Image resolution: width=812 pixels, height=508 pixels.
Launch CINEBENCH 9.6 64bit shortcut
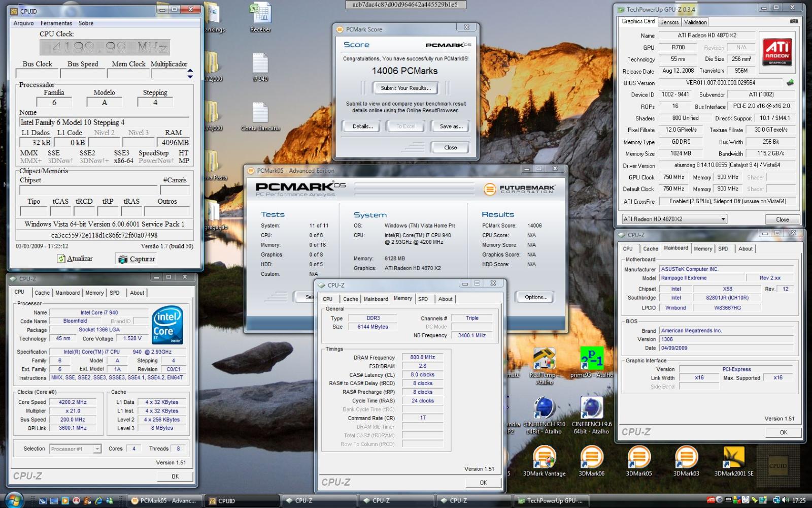(x=592, y=408)
